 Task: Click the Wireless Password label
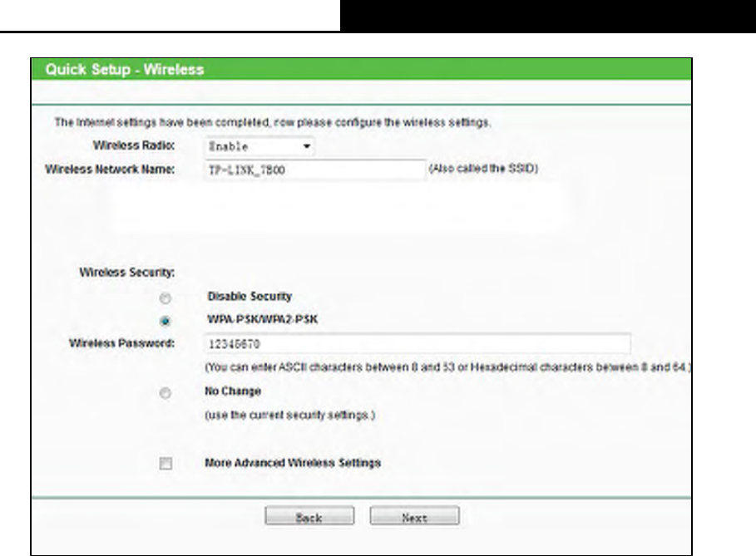[x=121, y=343]
